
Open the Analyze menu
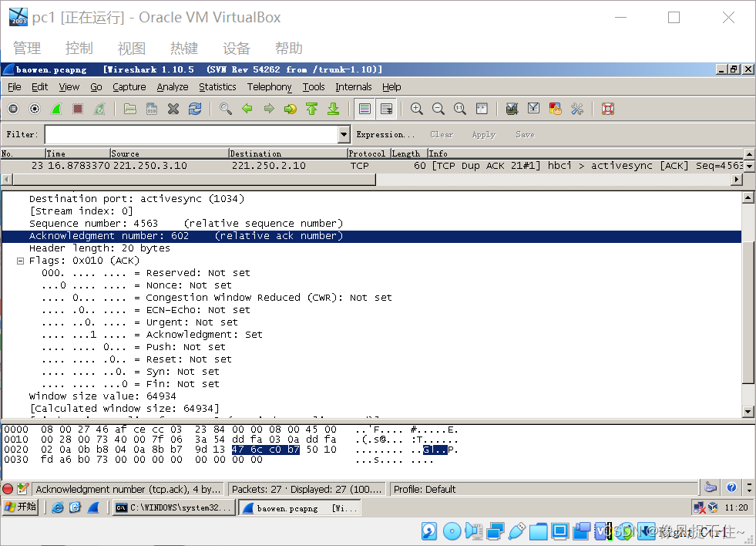pyautogui.click(x=173, y=87)
